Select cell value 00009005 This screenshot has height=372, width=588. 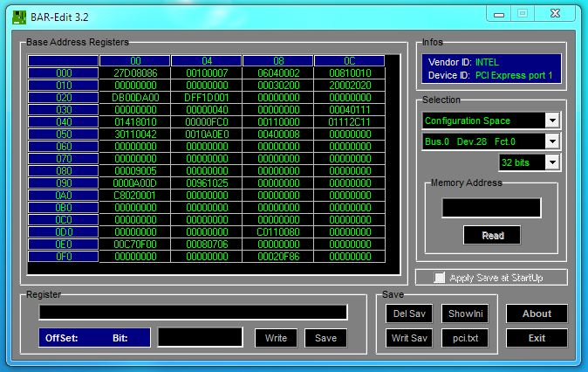pyautogui.click(x=135, y=171)
